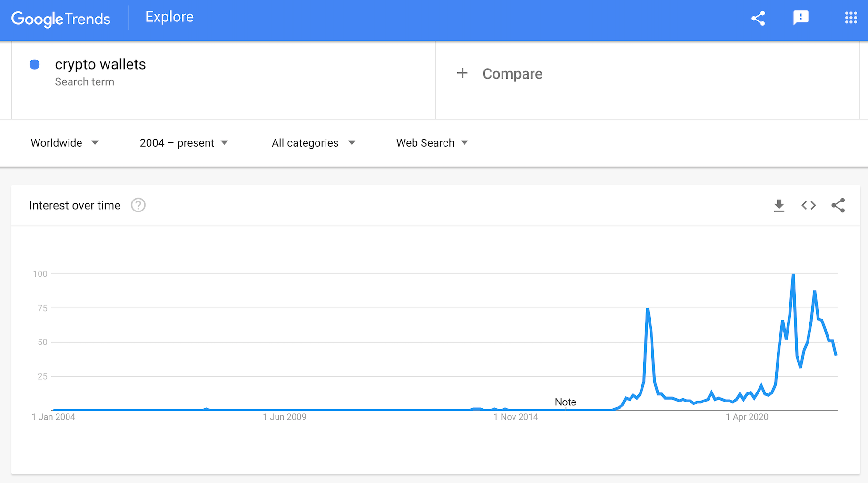Open the send feedback icon
This screenshot has height=483, width=868.
point(801,18)
